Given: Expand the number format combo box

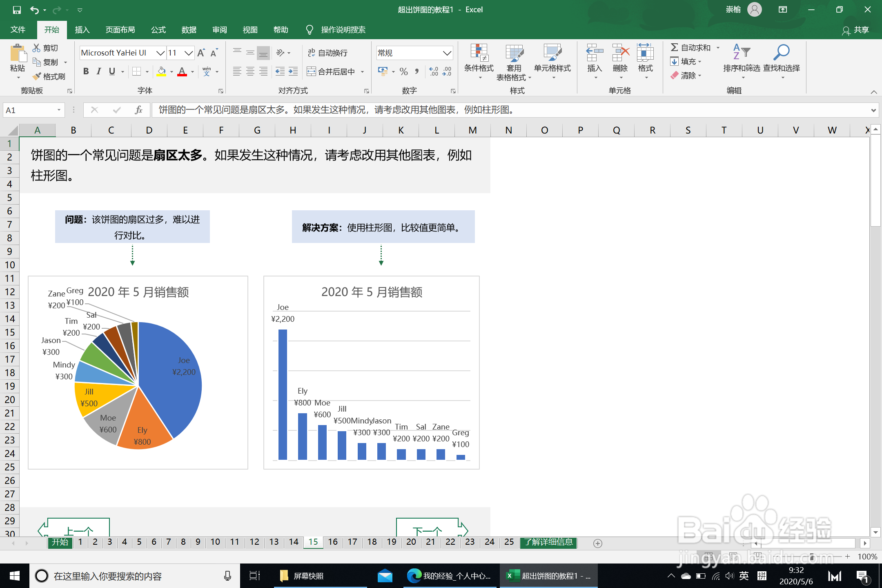Looking at the screenshot, I should (x=447, y=53).
